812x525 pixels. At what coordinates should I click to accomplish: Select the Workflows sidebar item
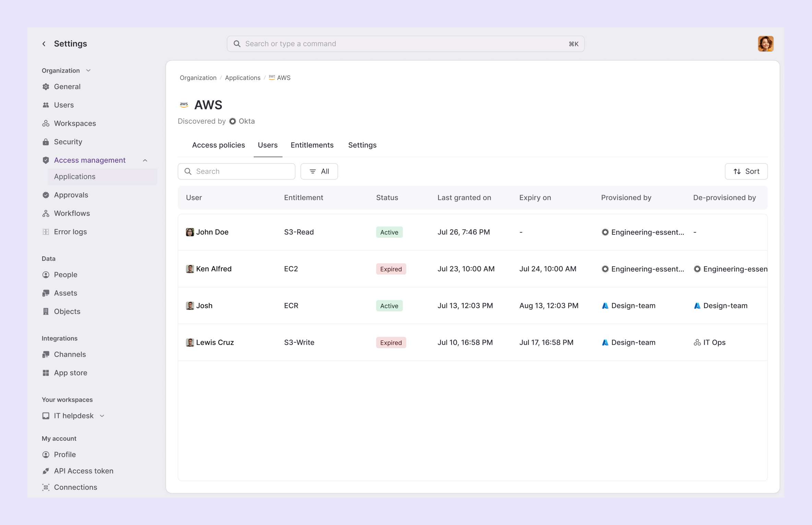point(72,213)
